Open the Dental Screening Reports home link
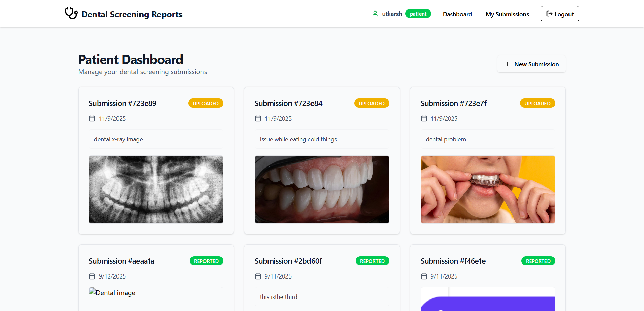This screenshot has height=311, width=644. click(132, 14)
